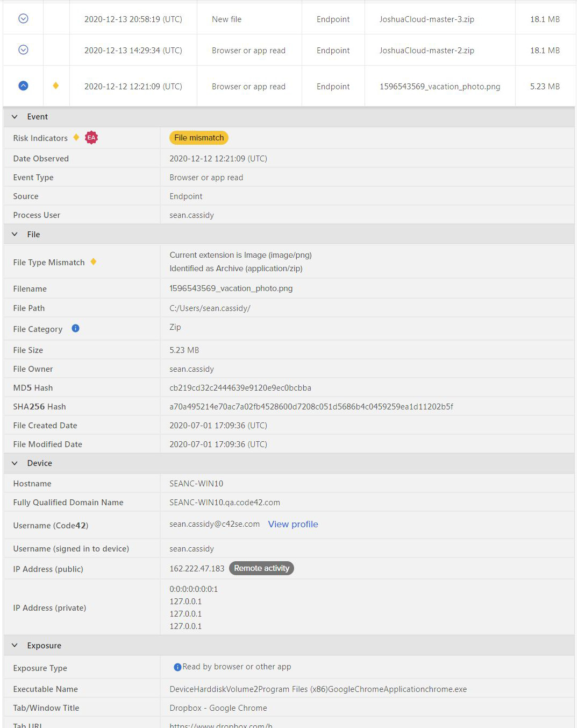
Task: Click the File Type Mismatch warning diamond
Action: point(94,261)
